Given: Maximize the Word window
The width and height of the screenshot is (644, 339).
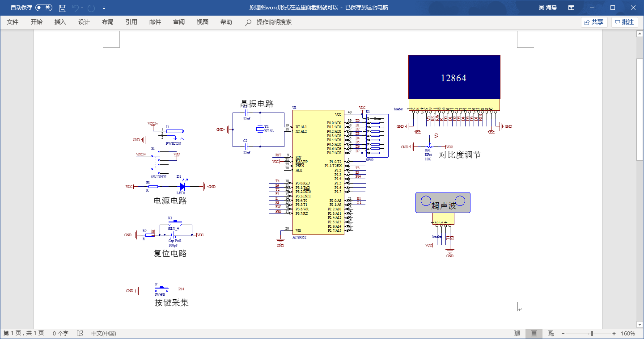Looking at the screenshot, I should [613, 8].
